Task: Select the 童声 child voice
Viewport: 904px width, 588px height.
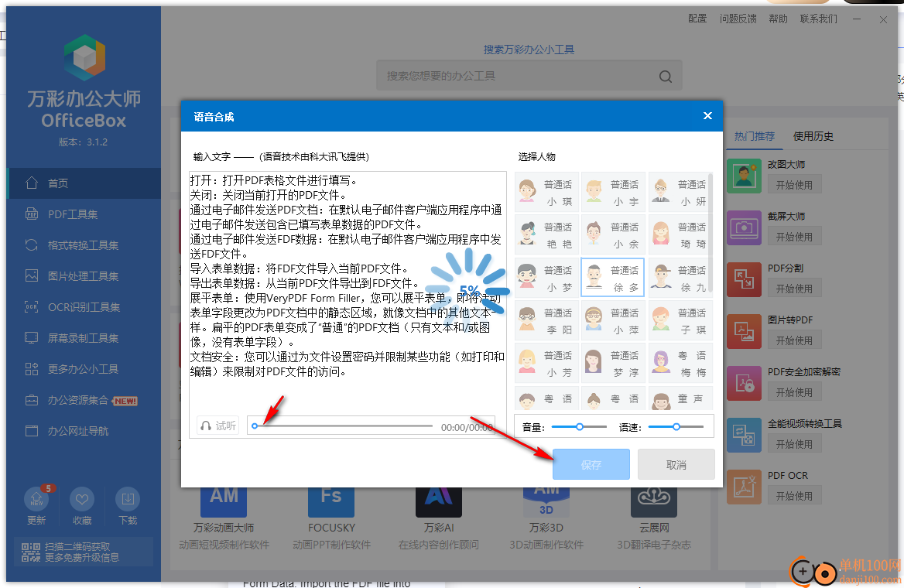Action: point(679,398)
